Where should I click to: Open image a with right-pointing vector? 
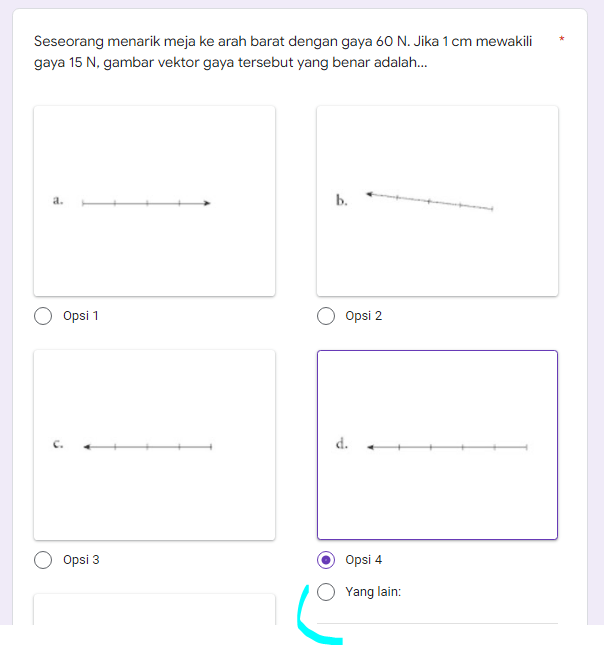(x=155, y=201)
